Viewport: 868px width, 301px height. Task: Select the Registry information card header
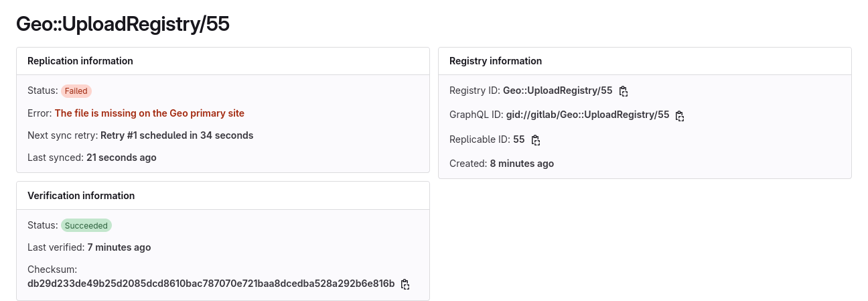(x=496, y=61)
